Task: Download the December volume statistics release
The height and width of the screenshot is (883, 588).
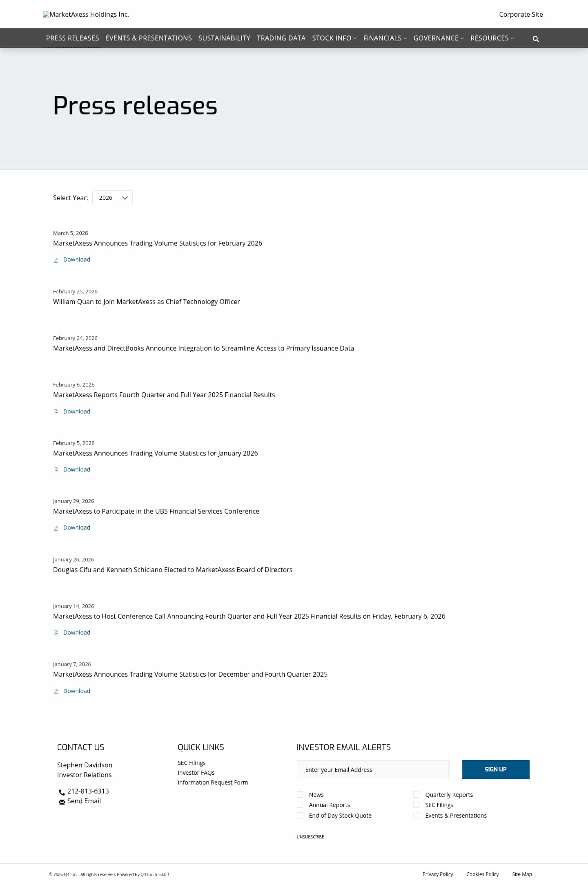Action: (77, 691)
